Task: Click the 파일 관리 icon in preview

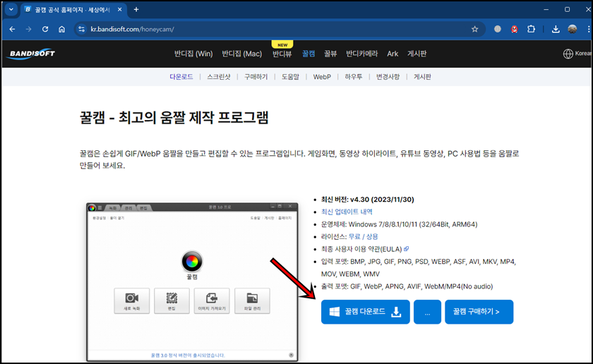Action: (x=252, y=301)
